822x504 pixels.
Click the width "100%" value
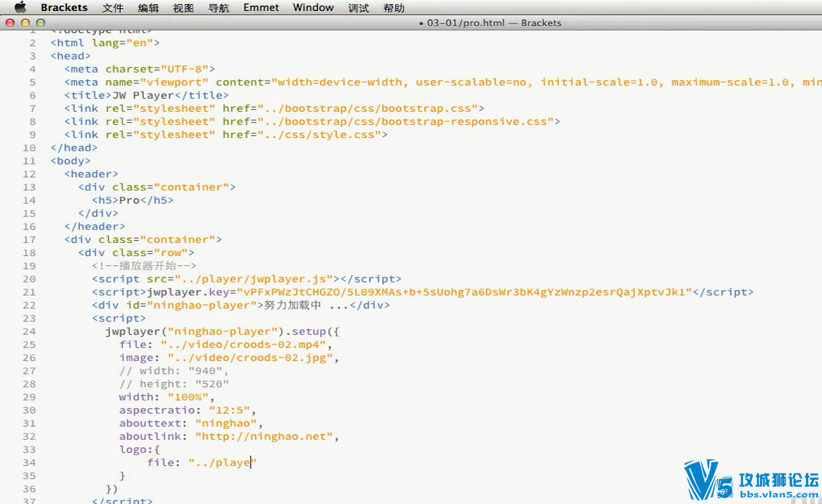pyautogui.click(x=188, y=397)
